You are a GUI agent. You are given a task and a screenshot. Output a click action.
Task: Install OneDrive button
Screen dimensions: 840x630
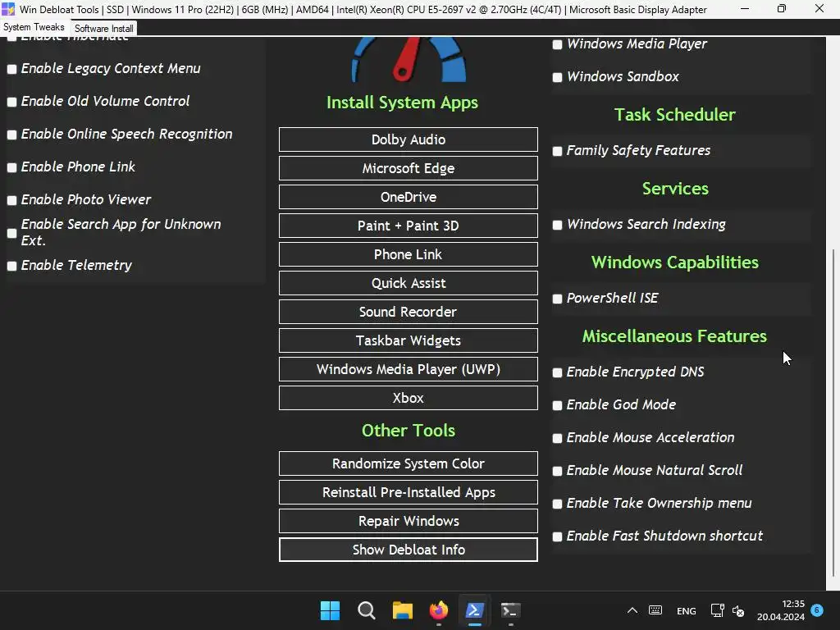(409, 197)
